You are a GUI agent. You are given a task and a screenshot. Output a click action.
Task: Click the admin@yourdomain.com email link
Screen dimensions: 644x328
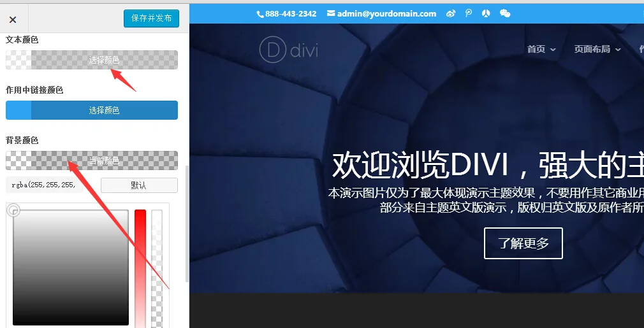point(386,14)
